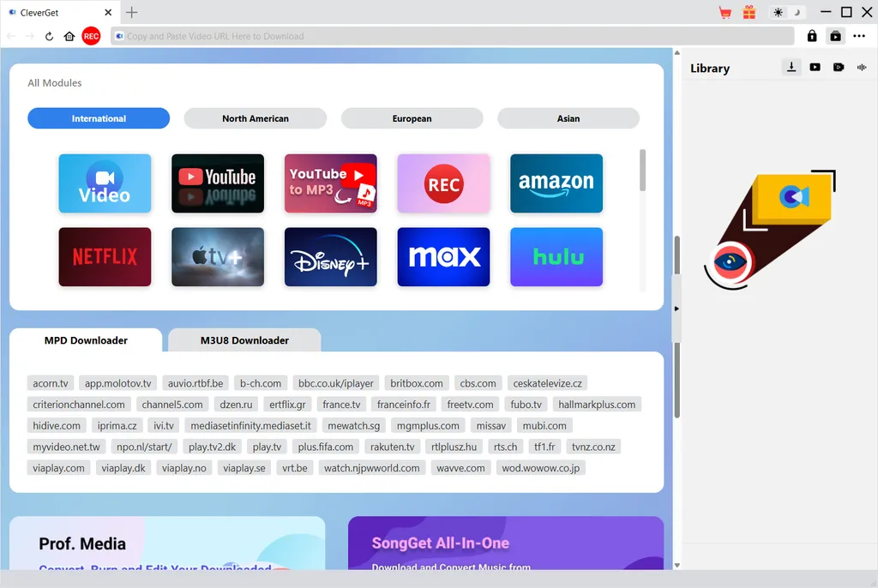878x588 pixels.
Task: Go to the home page icon
Action: tap(69, 36)
